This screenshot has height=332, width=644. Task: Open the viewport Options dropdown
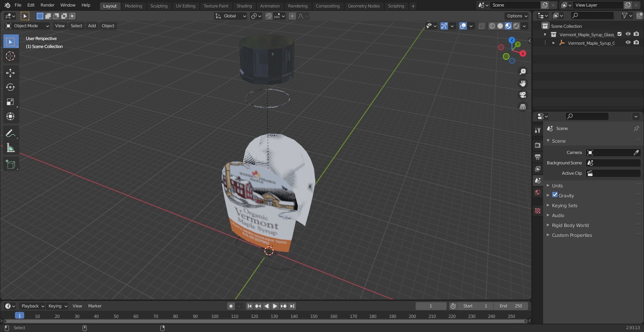coord(517,16)
